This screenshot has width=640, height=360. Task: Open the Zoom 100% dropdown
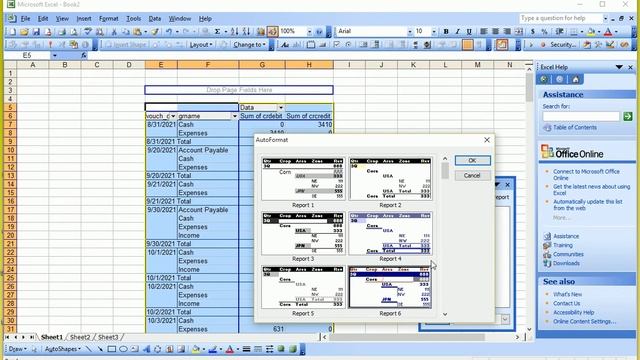click(x=309, y=31)
